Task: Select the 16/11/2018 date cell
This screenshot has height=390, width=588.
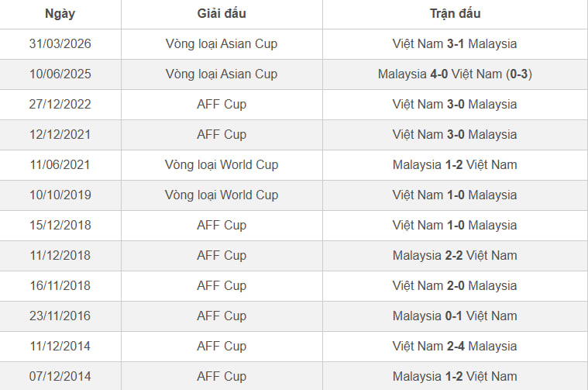Action: pos(60,285)
